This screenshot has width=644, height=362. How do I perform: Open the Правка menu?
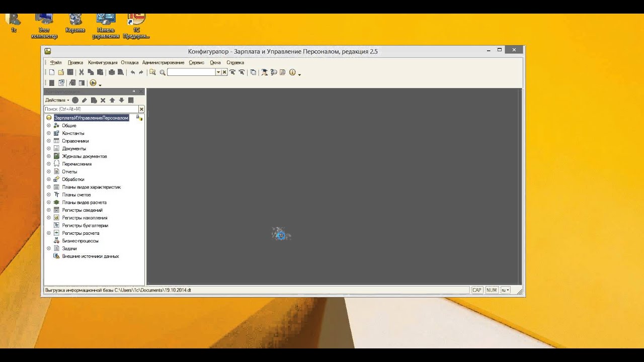tap(75, 62)
